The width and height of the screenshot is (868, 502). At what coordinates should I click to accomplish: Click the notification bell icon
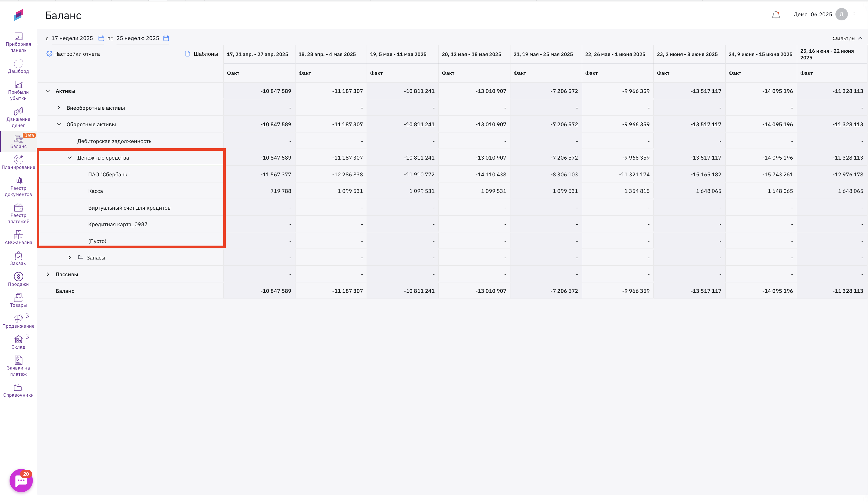point(776,15)
